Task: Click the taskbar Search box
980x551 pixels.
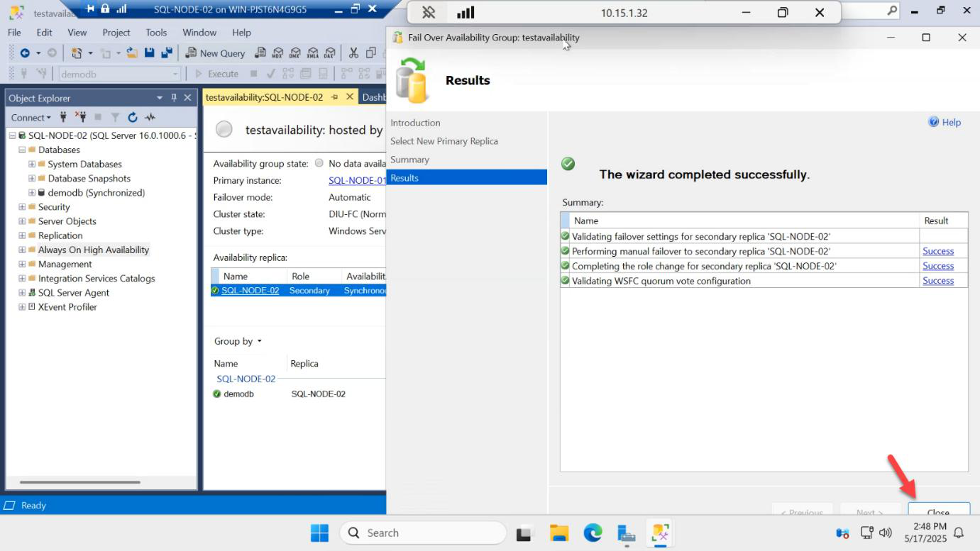Action: tap(423, 533)
